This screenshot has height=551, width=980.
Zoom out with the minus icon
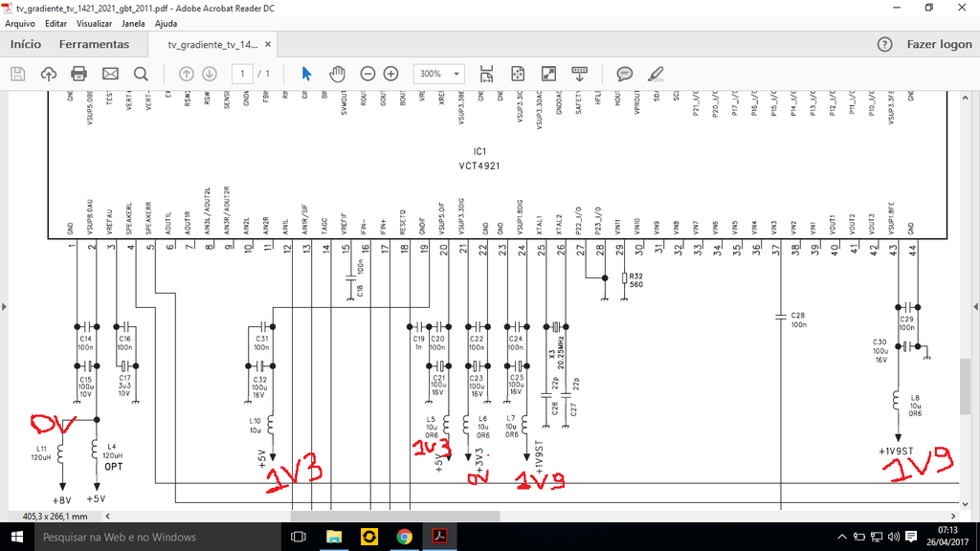tap(367, 74)
